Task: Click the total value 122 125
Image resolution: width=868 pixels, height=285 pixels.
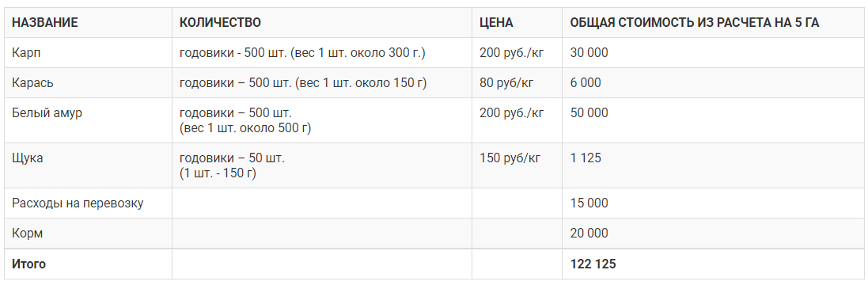Action: [593, 264]
